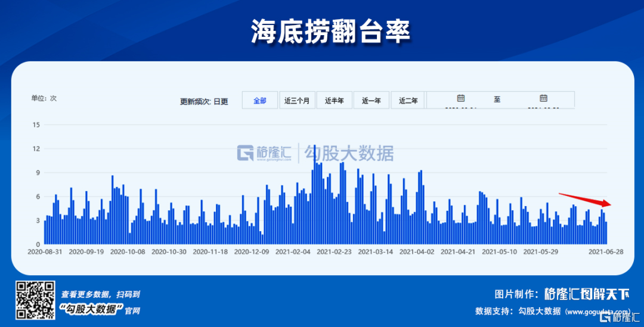This screenshot has height=327, width=644.
Task: Click the 2020-08-31 x-axis date label
Action: pos(45,251)
